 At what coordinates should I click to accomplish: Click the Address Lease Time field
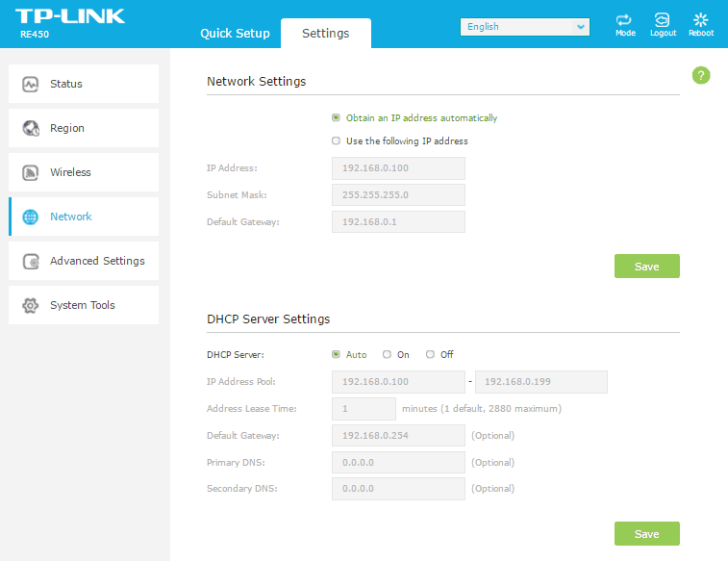coord(364,409)
